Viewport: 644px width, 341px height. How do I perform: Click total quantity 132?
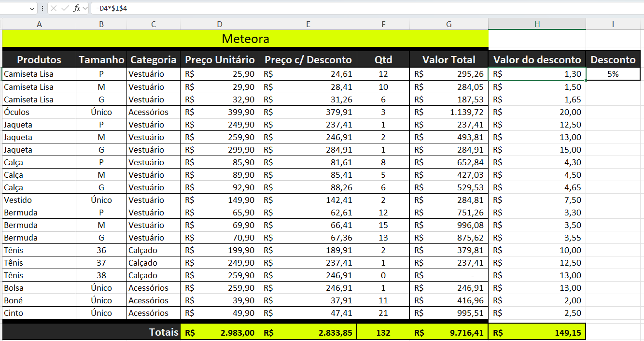(x=383, y=332)
